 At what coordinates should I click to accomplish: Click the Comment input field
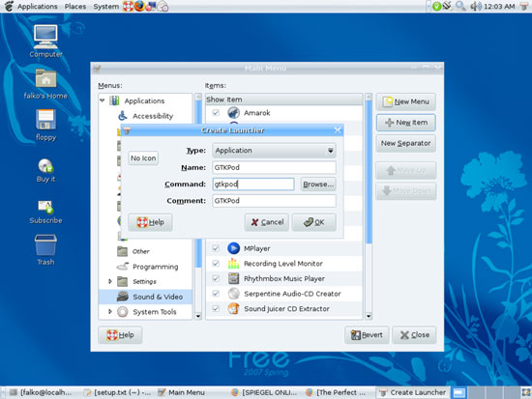coord(274,201)
